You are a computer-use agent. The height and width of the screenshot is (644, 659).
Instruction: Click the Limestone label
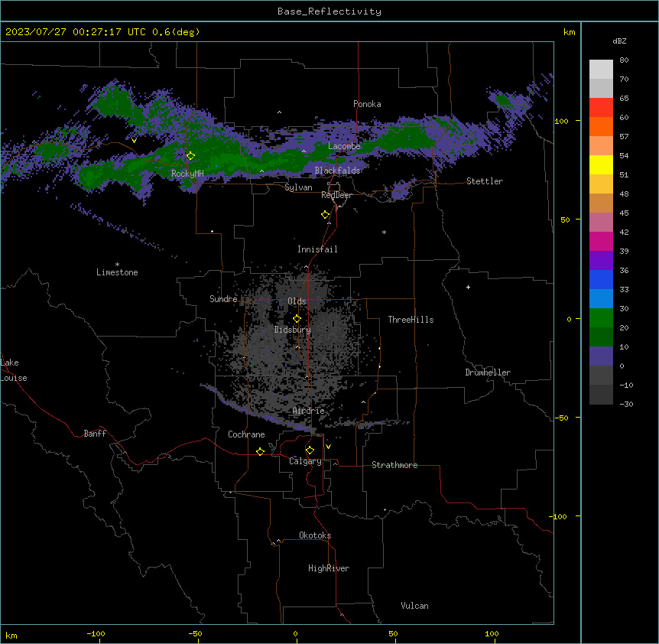pyautogui.click(x=117, y=272)
